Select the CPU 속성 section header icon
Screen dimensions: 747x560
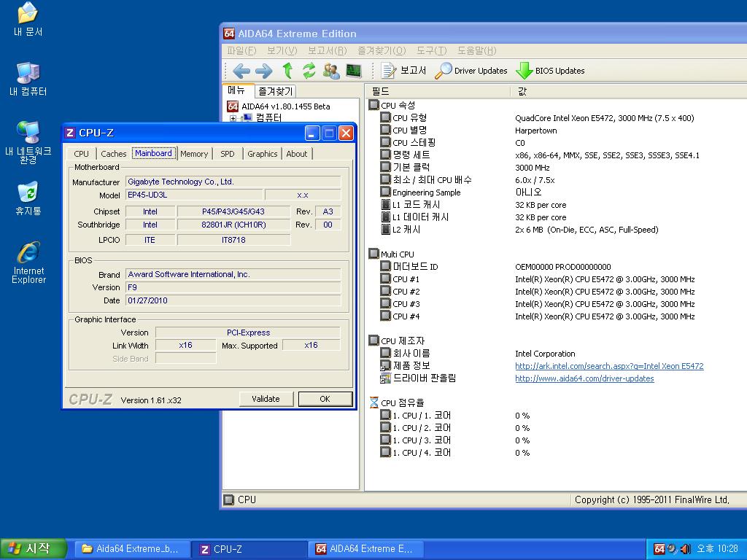[x=374, y=105]
